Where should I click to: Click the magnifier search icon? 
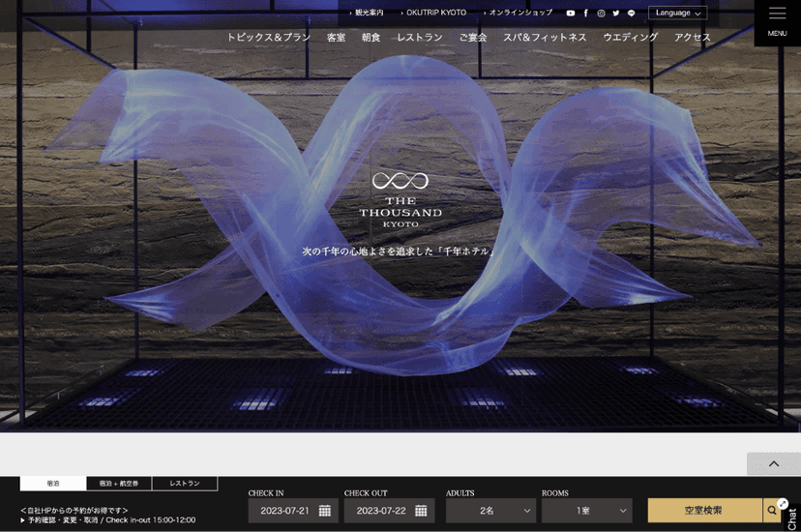tap(771, 511)
